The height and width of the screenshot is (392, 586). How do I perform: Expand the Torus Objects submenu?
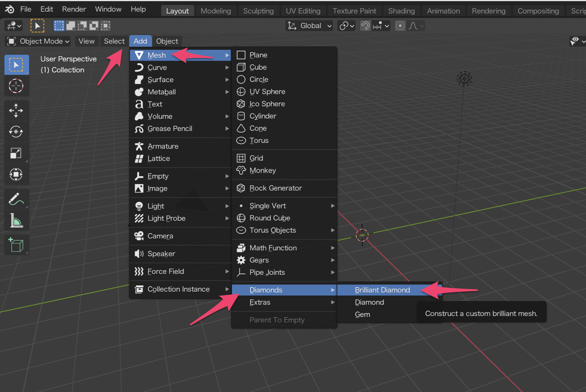(x=284, y=230)
